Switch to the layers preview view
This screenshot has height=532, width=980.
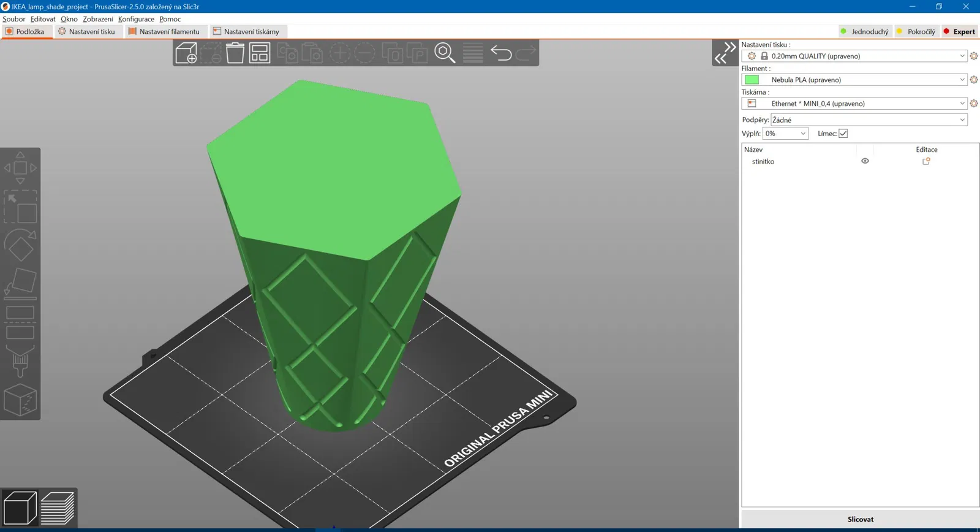[58, 507]
